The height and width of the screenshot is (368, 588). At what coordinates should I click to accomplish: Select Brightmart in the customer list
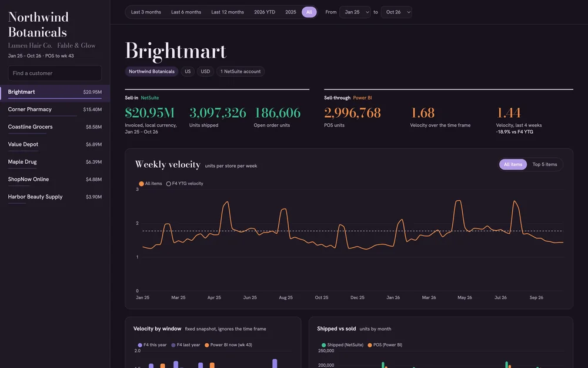tap(55, 93)
